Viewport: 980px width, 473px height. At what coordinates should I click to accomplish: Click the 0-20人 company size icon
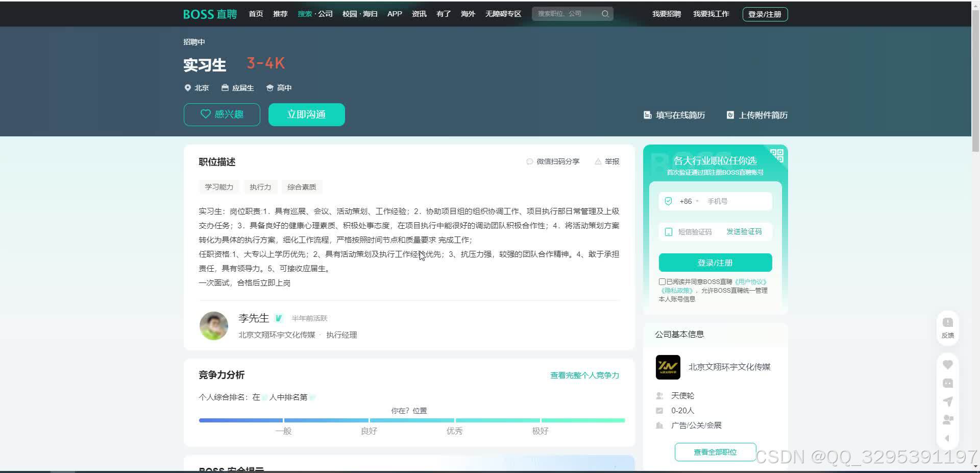click(659, 411)
